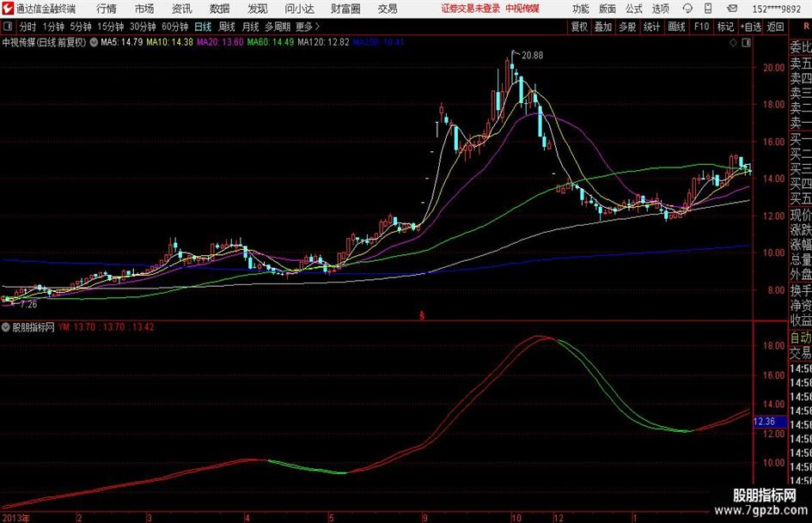Click the 中视传媒 stock name in title bar
This screenshot has height=523, width=812.
coord(522,9)
